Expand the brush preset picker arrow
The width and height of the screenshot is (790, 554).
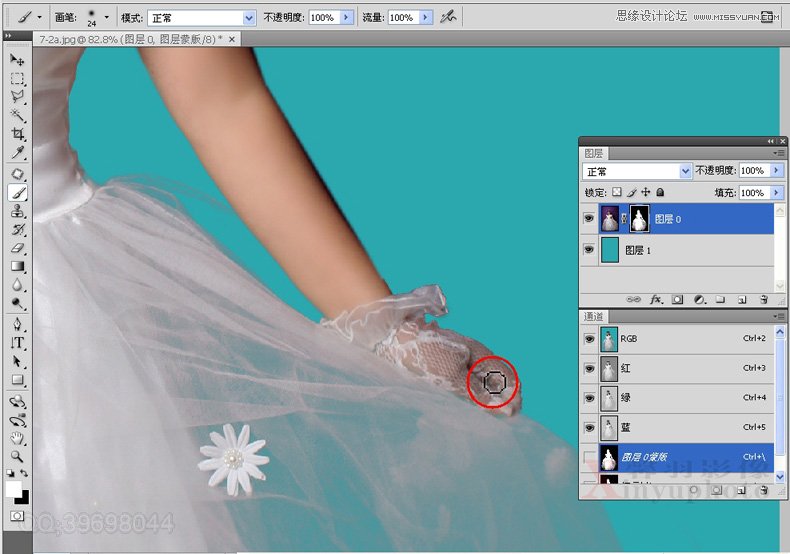point(106,18)
